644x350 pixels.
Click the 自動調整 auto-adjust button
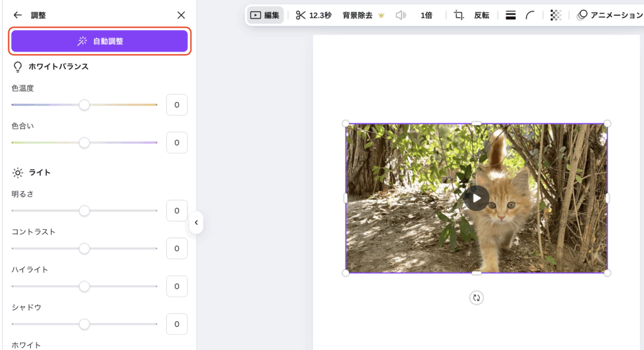(99, 41)
